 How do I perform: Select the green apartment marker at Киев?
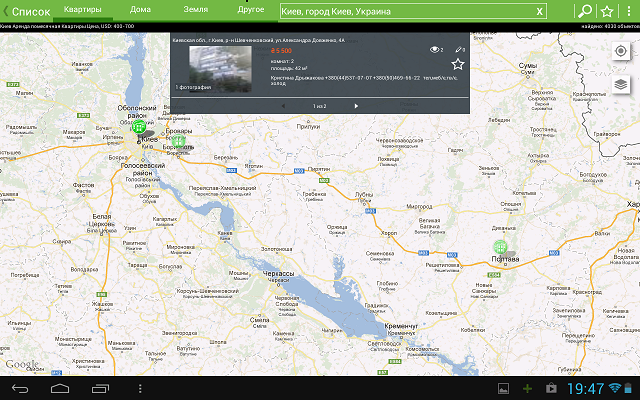139,126
